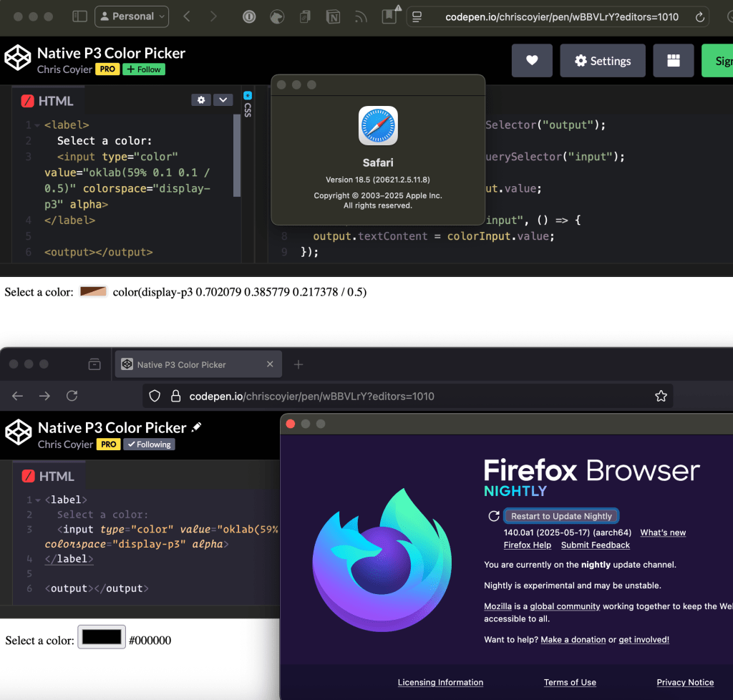Click the brown color swatch in Safari
733x700 pixels.
(93, 292)
